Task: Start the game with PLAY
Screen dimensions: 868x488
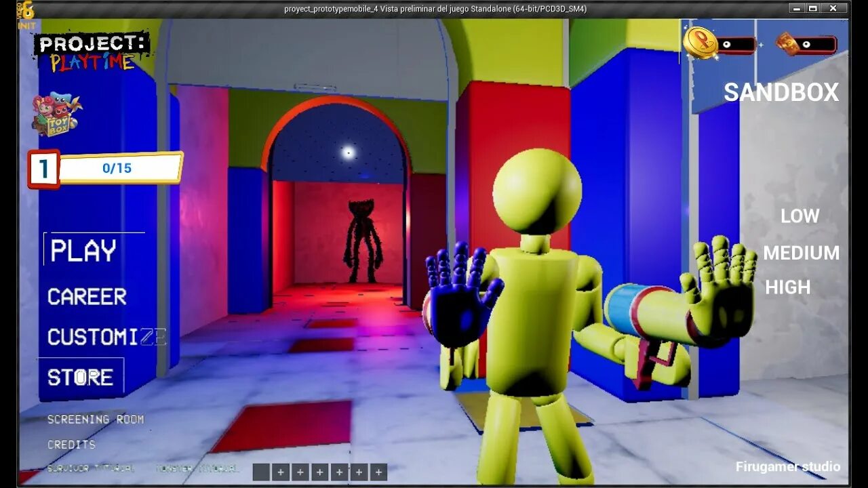Action: pyautogui.click(x=83, y=251)
